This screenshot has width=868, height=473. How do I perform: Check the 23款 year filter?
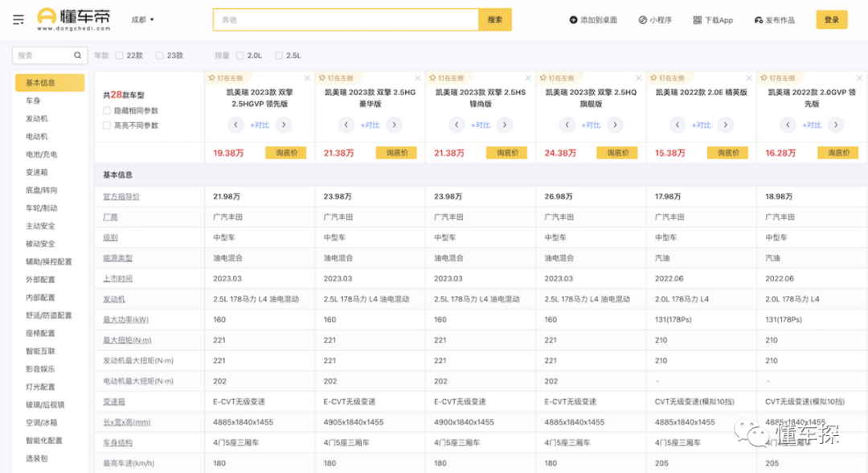tap(159, 56)
